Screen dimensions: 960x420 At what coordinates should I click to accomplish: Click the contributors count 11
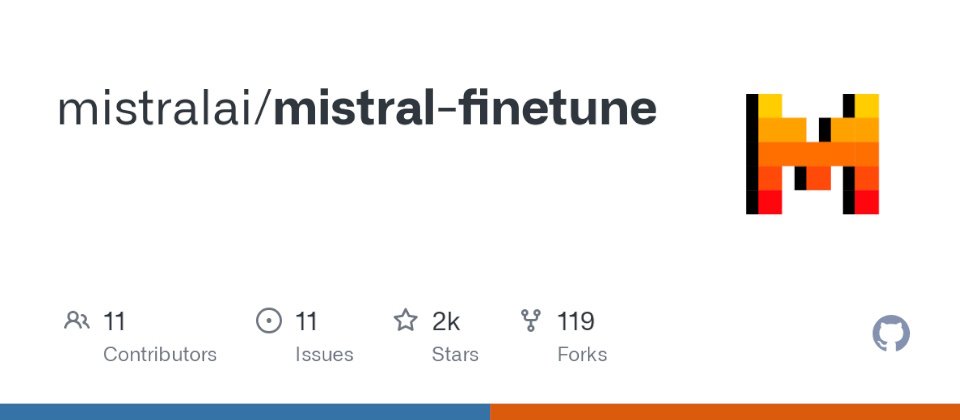click(114, 321)
